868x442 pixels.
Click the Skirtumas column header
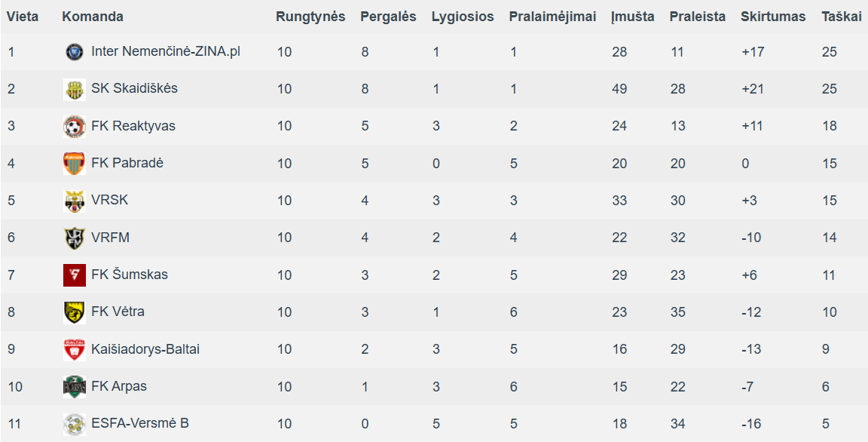point(772,17)
